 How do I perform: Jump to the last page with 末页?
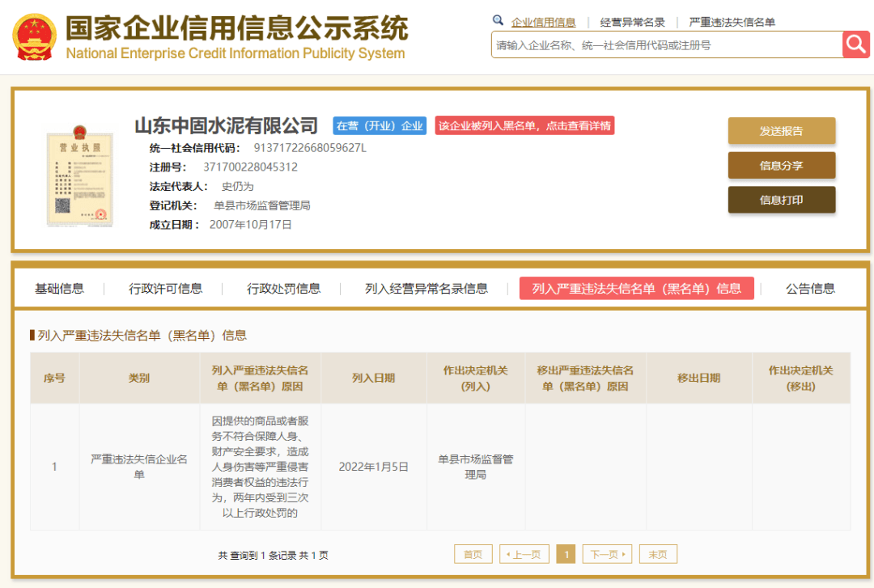[x=657, y=554]
